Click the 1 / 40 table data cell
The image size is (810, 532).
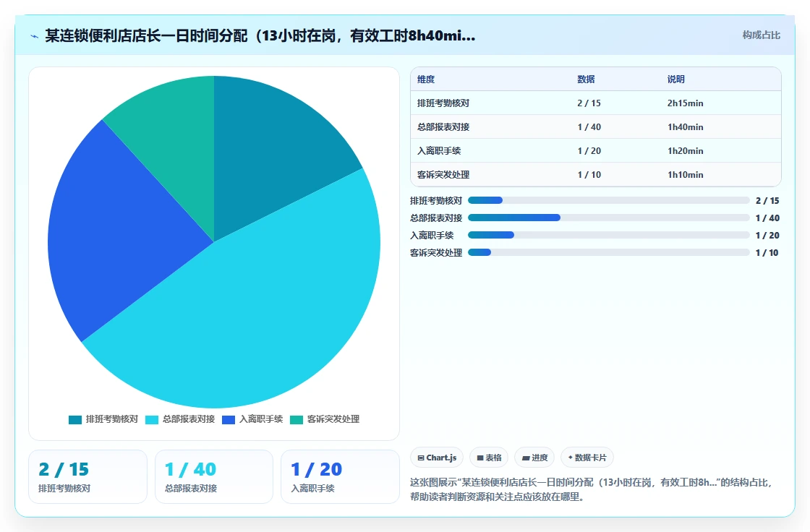coord(589,126)
